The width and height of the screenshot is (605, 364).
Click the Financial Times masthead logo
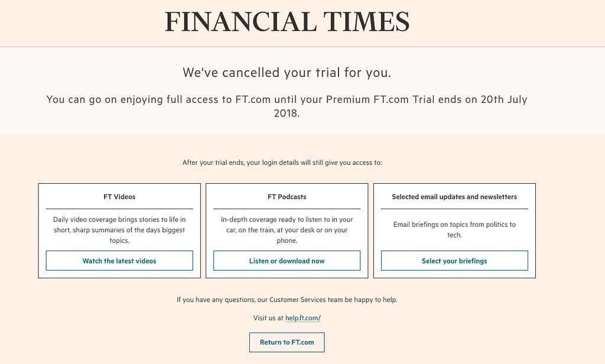[x=287, y=22]
